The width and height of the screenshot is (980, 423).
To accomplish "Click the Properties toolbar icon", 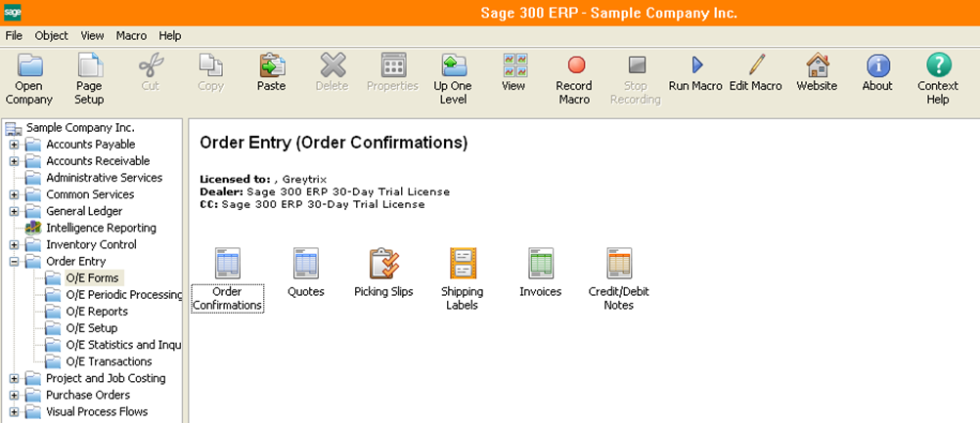I will click(x=393, y=64).
